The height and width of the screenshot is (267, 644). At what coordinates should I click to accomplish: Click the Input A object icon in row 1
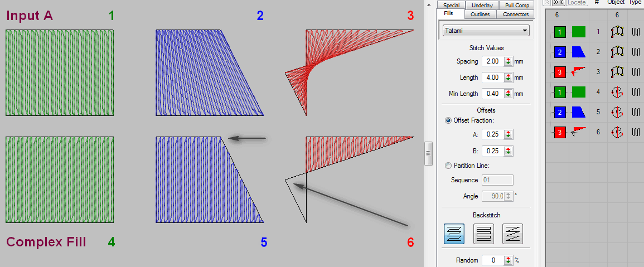click(x=617, y=32)
